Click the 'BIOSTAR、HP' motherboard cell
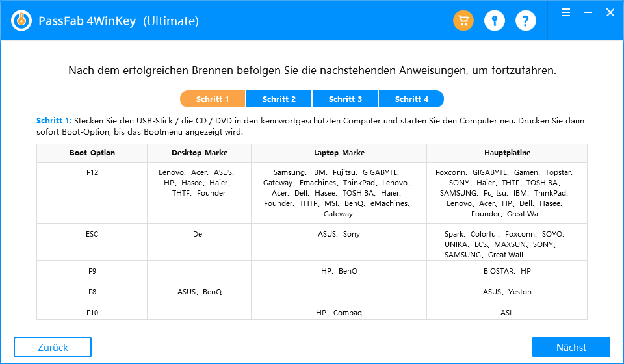 (x=507, y=271)
